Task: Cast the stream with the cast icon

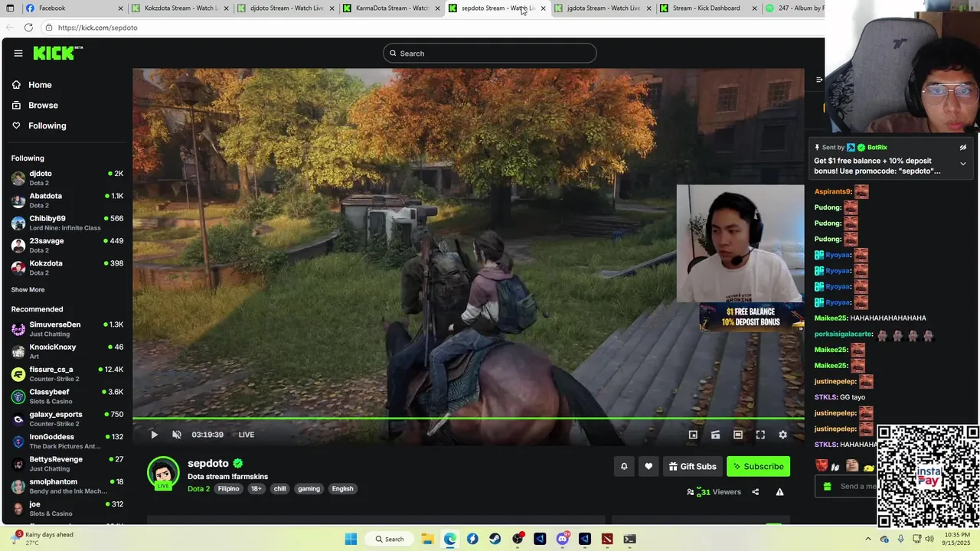Action: (x=715, y=435)
